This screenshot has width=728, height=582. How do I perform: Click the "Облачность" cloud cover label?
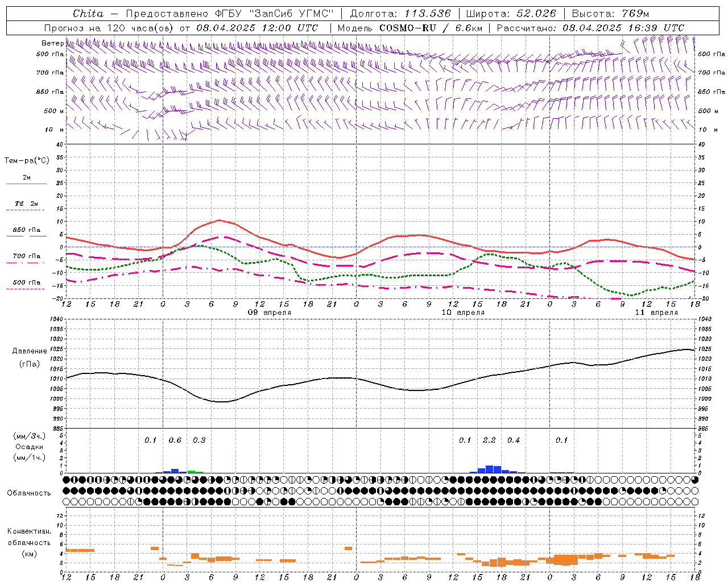pyautogui.click(x=29, y=493)
